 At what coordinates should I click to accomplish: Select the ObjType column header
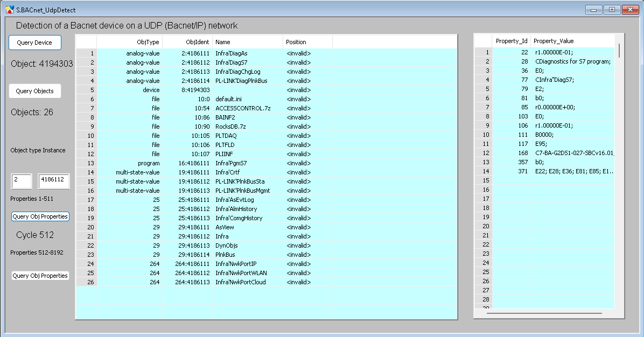coord(130,42)
